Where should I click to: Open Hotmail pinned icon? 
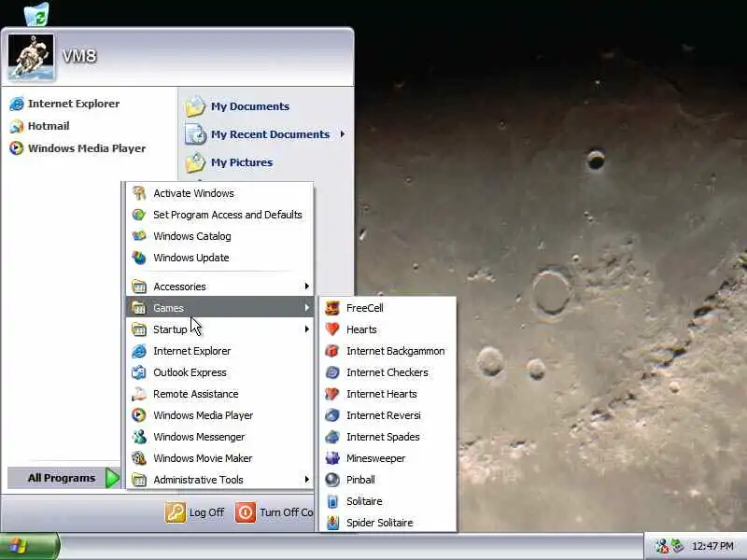pos(16,126)
